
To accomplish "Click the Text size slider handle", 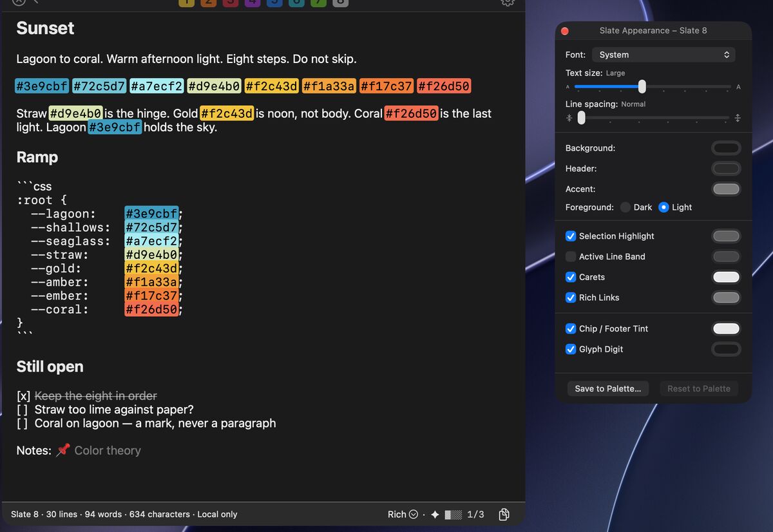I will click(x=642, y=86).
